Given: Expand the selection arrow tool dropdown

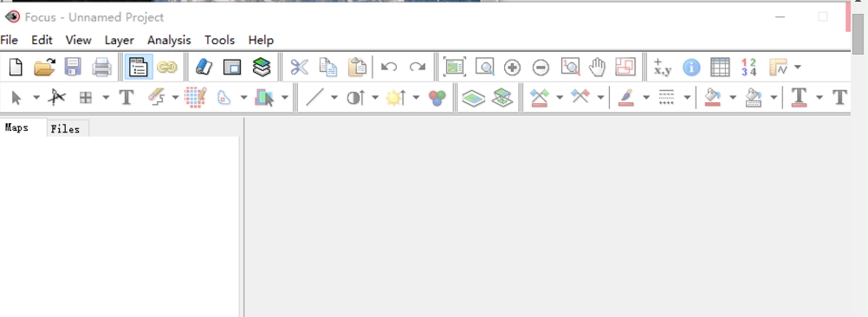Looking at the screenshot, I should 36,98.
